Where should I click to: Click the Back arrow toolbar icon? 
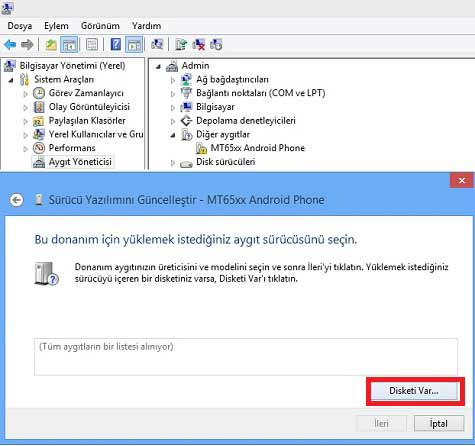[10, 44]
